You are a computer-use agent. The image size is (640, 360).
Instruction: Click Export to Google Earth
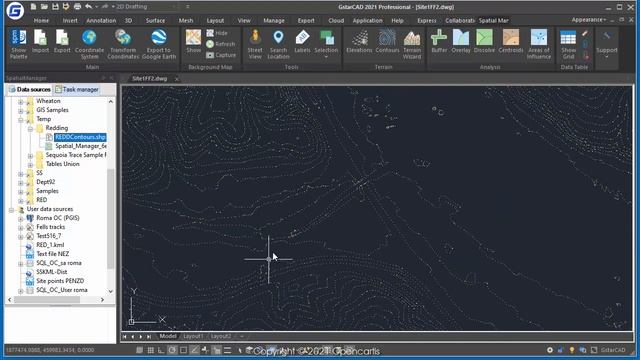(159, 44)
